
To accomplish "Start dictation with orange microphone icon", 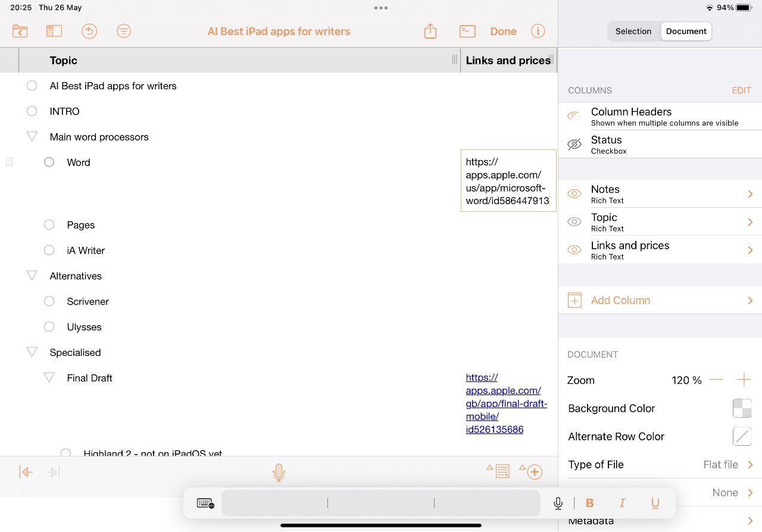I will (x=279, y=472).
